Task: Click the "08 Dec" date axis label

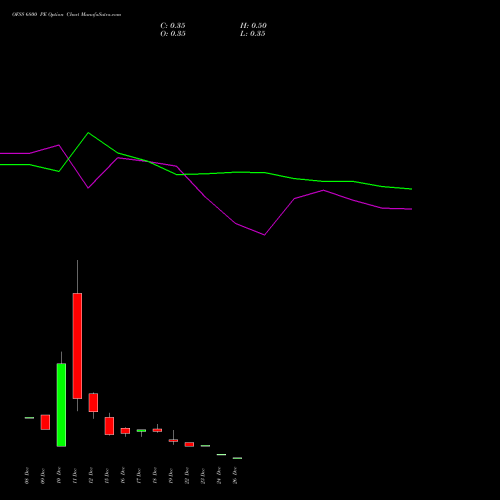Action: pyautogui.click(x=27, y=476)
